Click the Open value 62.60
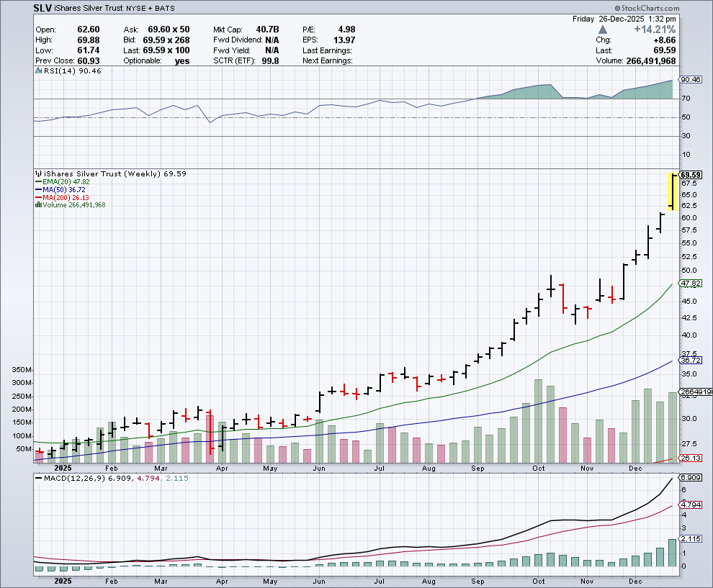This screenshot has height=588, width=713. (x=88, y=30)
